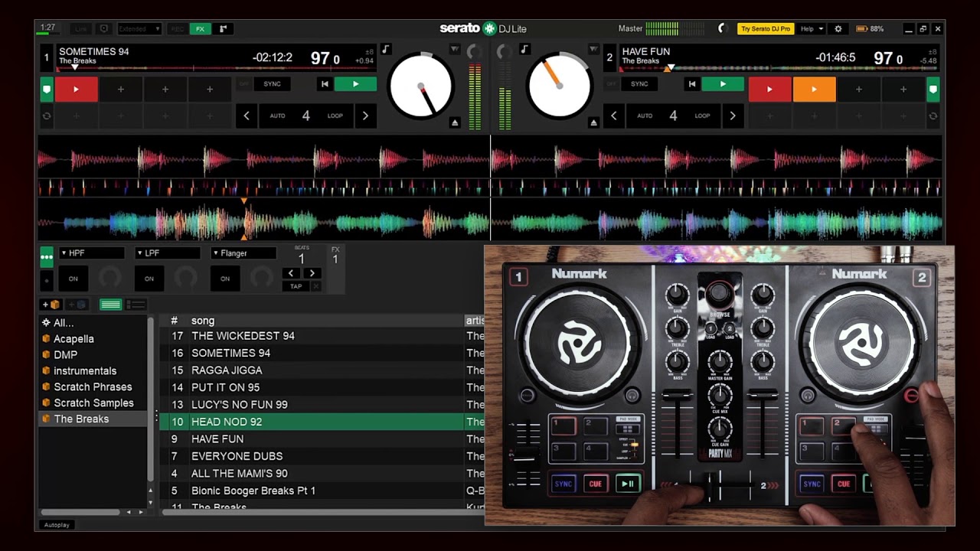Trigger the orange cue point on deck 2

814,90
